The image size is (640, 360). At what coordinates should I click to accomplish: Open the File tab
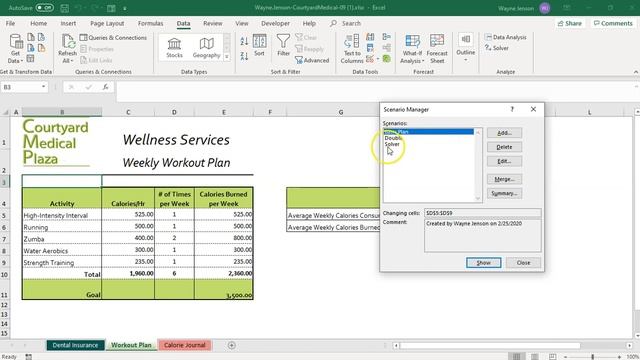10,23
